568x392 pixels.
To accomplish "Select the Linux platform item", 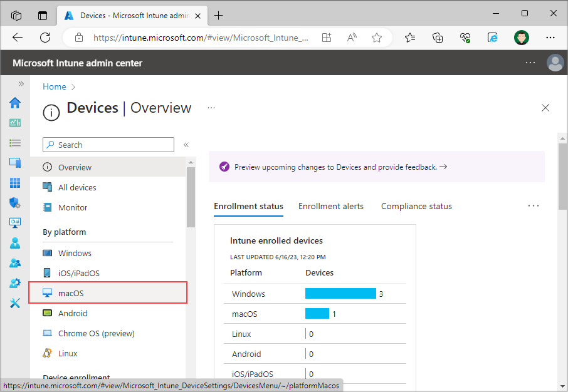I will [x=108, y=353].
